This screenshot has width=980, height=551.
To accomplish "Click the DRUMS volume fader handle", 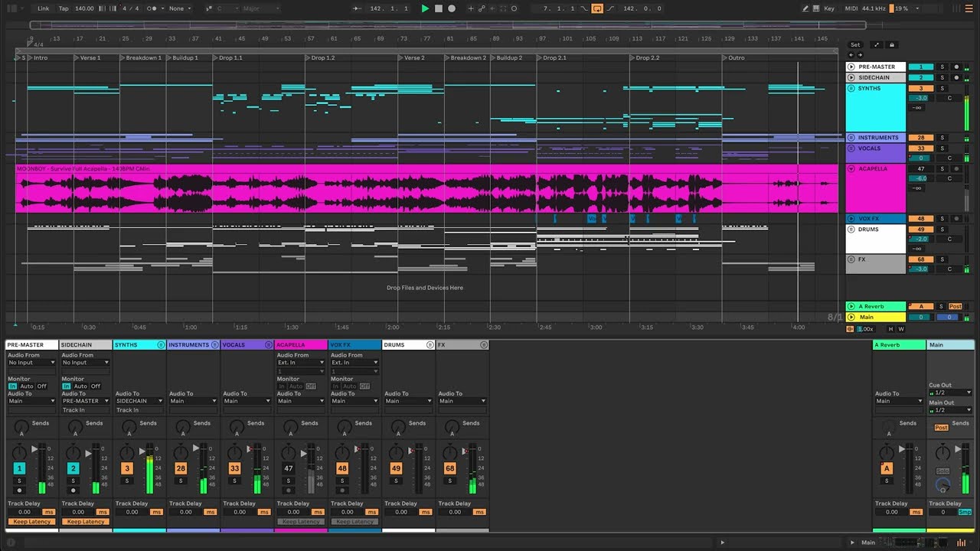I will tap(411, 451).
